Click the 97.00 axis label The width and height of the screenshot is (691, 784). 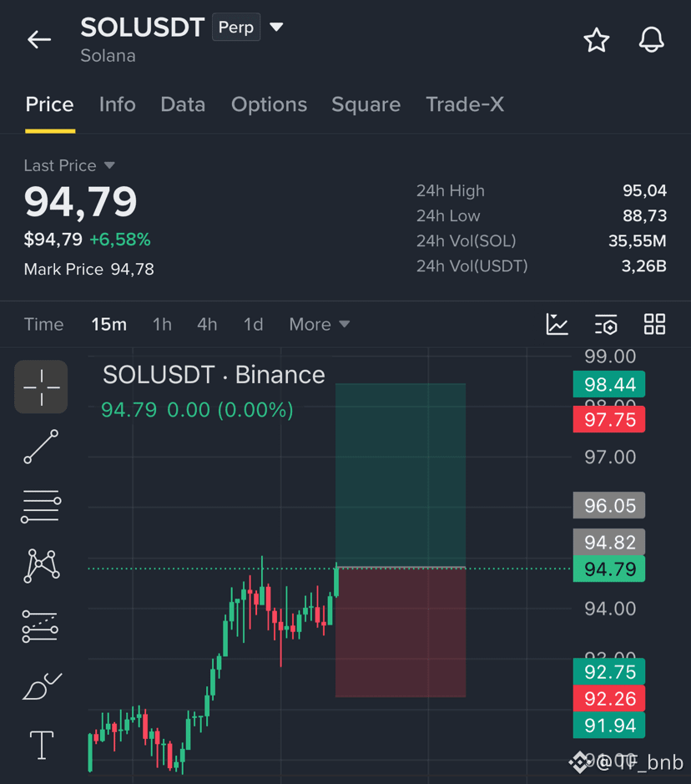coord(610,457)
